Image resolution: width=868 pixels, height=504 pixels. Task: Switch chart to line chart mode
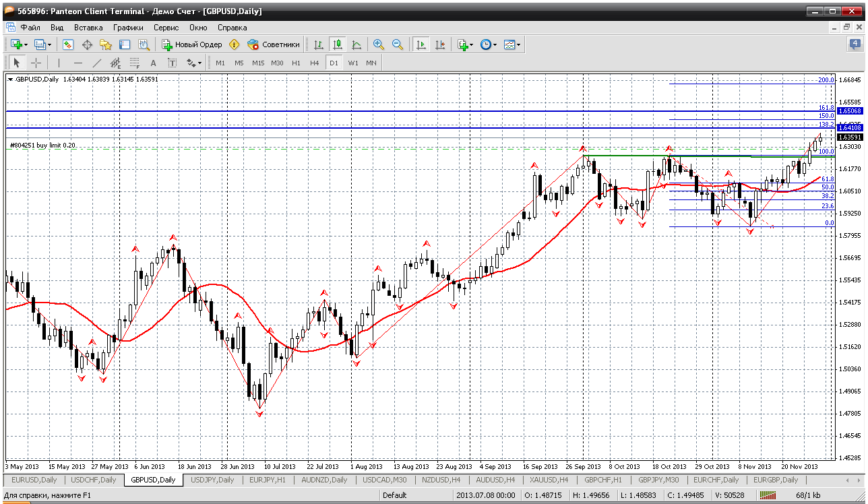pyautogui.click(x=356, y=44)
